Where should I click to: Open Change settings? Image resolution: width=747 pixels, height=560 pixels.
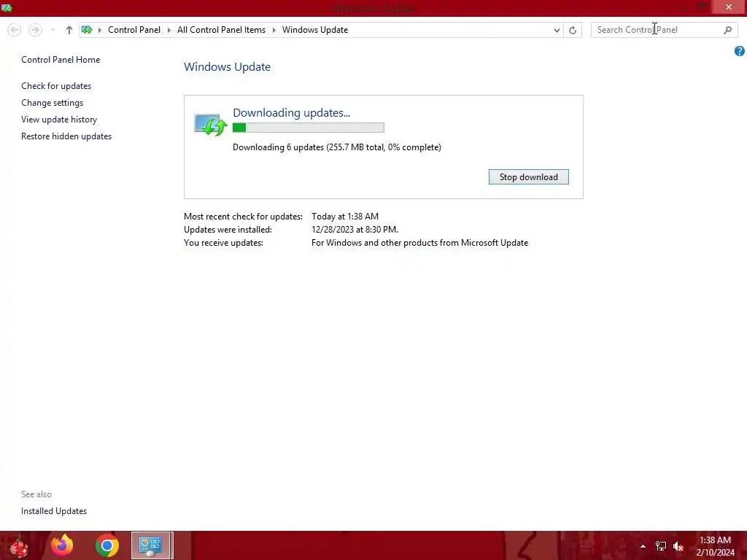click(x=52, y=102)
